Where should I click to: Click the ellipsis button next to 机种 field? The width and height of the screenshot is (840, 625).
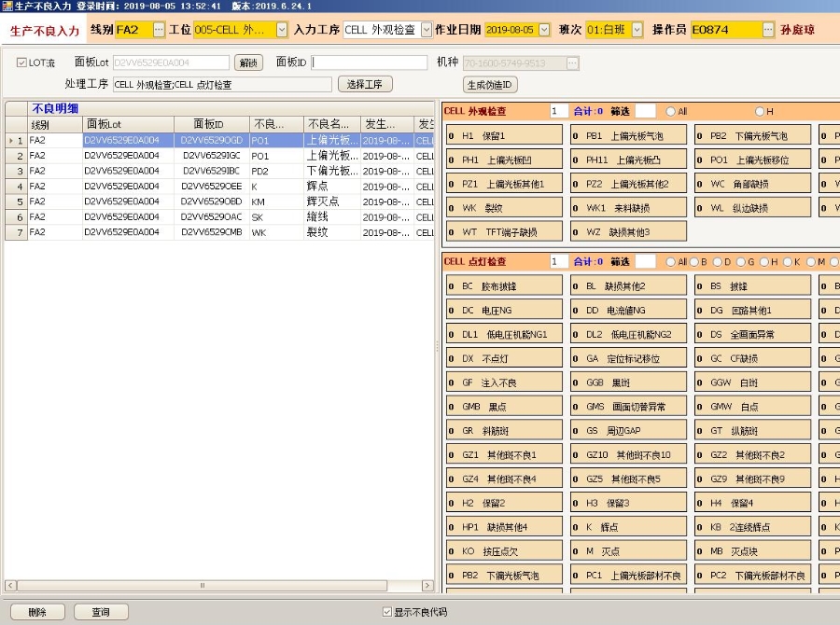(572, 63)
